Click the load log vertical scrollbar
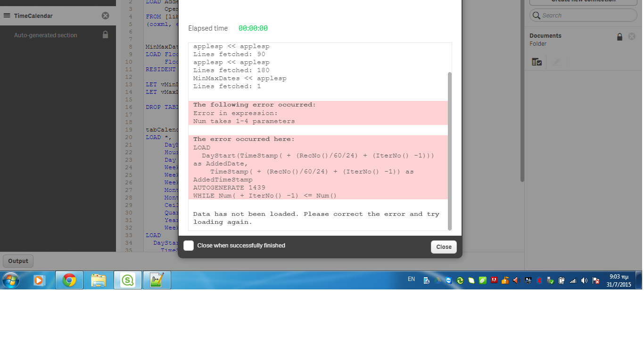Image resolution: width=644 pixels, height=362 pixels. 450,151
